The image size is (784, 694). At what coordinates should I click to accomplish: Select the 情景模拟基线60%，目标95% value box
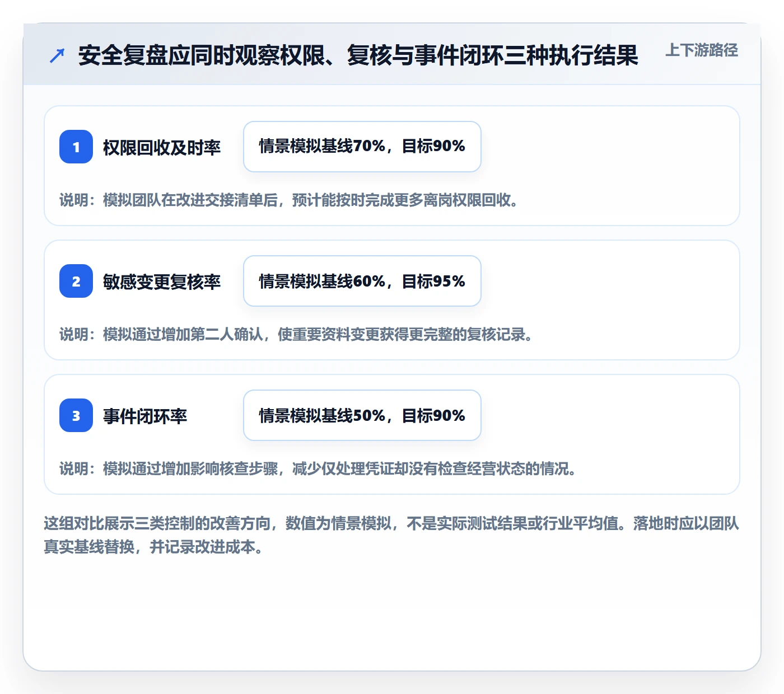click(362, 281)
